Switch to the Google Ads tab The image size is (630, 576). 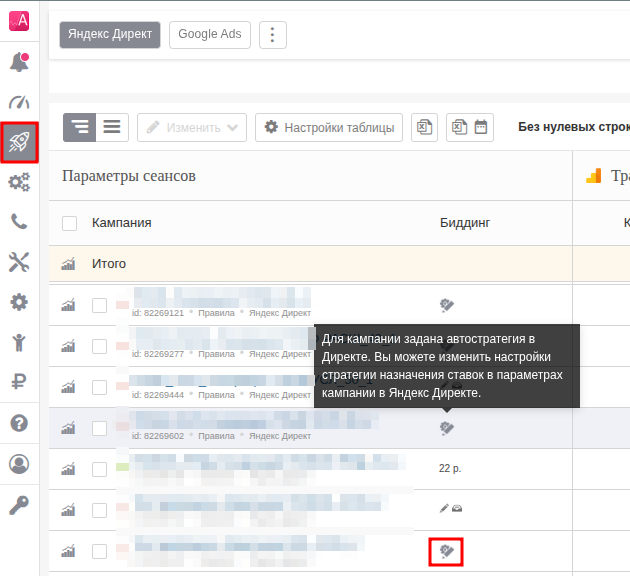(x=210, y=34)
